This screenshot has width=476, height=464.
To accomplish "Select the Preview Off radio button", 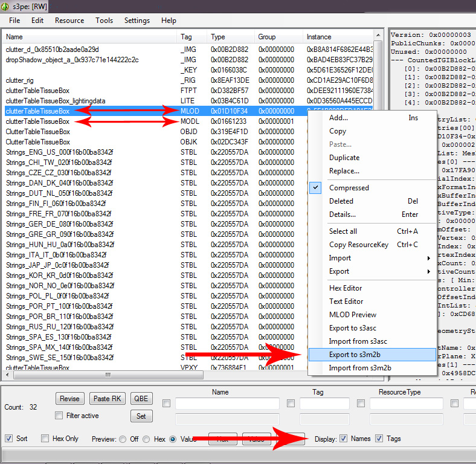I will pyautogui.click(x=123, y=439).
